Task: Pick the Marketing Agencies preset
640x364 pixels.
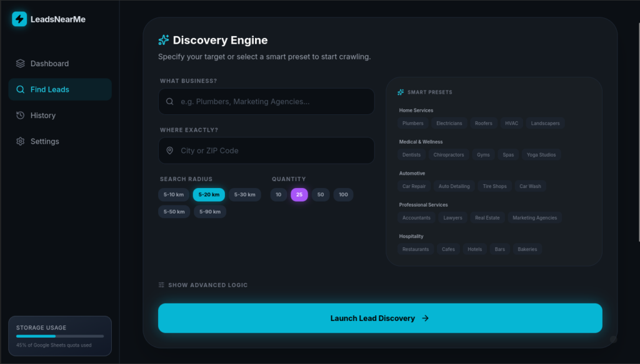Action: click(x=535, y=218)
